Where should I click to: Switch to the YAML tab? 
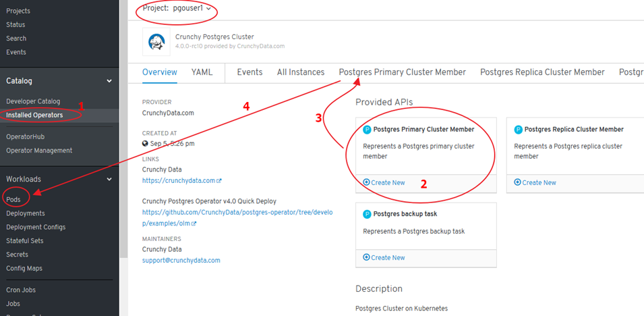tap(202, 72)
